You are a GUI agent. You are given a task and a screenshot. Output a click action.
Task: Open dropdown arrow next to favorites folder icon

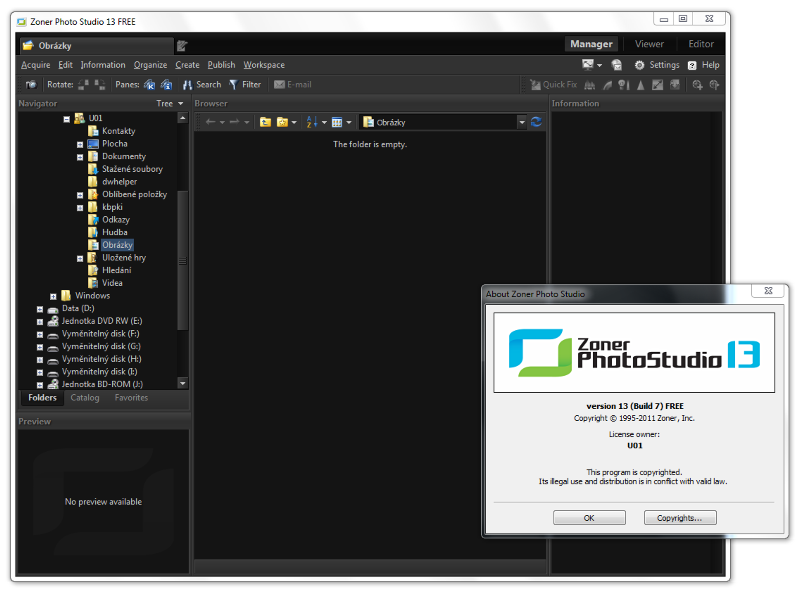point(294,122)
